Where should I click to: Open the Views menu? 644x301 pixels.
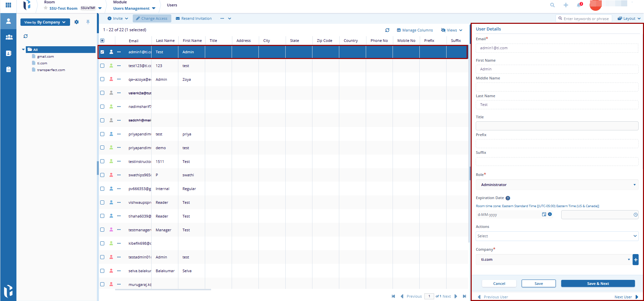tap(452, 30)
